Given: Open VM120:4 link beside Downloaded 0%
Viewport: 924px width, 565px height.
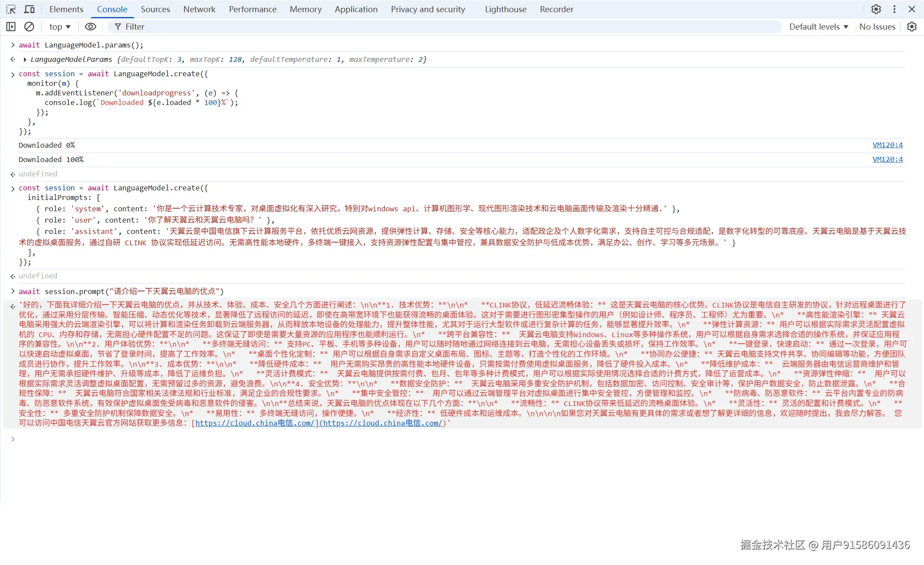Looking at the screenshot, I should tap(887, 145).
